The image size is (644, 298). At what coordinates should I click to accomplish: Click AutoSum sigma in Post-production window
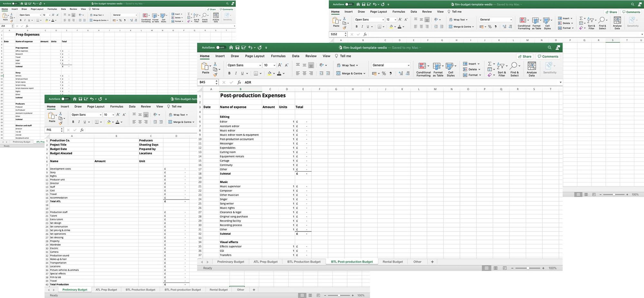tap(489, 64)
